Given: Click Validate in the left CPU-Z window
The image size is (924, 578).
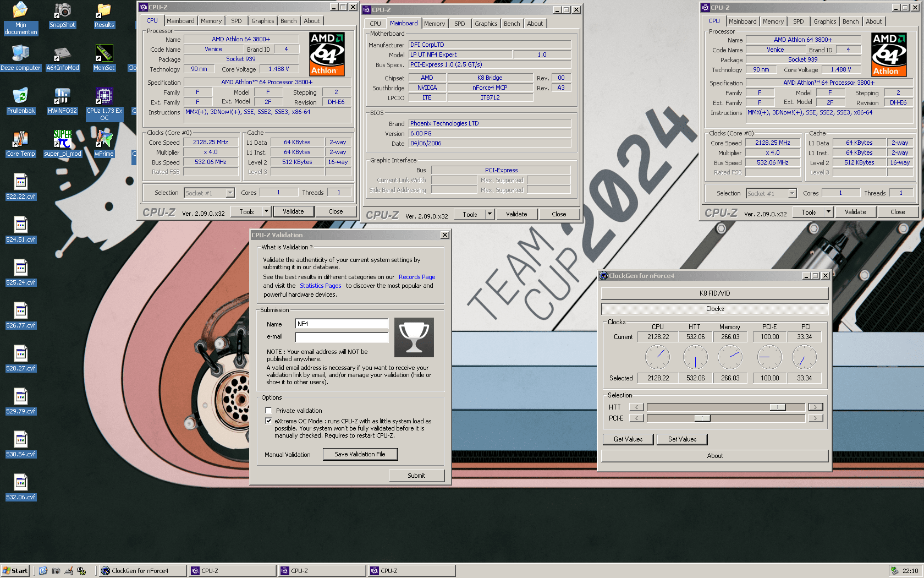Looking at the screenshot, I should 293,211.
